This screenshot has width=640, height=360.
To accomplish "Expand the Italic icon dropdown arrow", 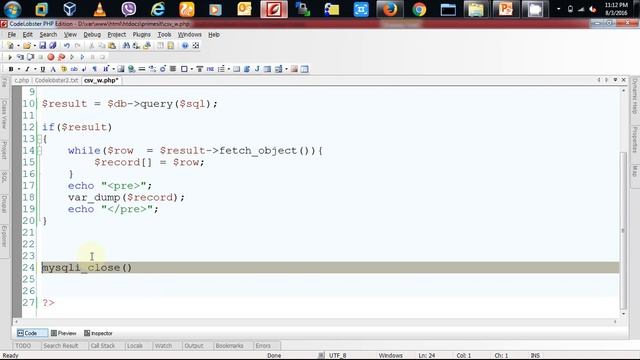I will pos(35,69).
